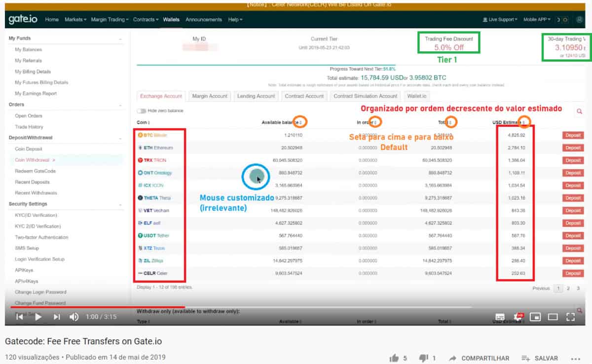Click the ETH Ethereum coin icon

point(140,147)
